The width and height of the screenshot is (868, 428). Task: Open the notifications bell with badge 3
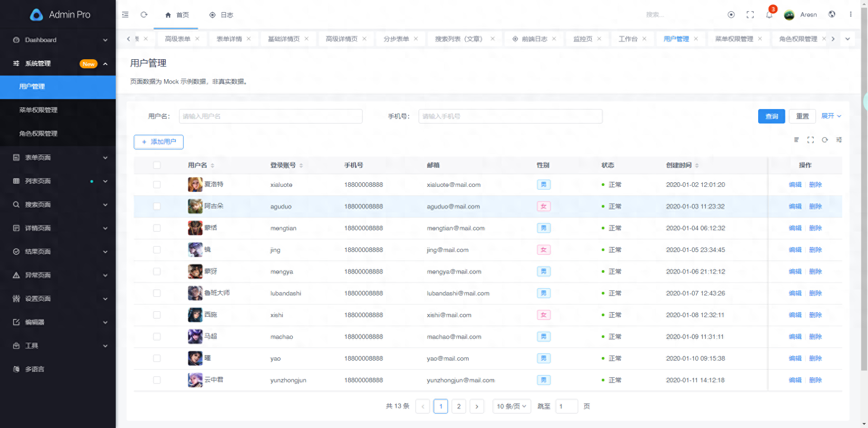click(769, 14)
